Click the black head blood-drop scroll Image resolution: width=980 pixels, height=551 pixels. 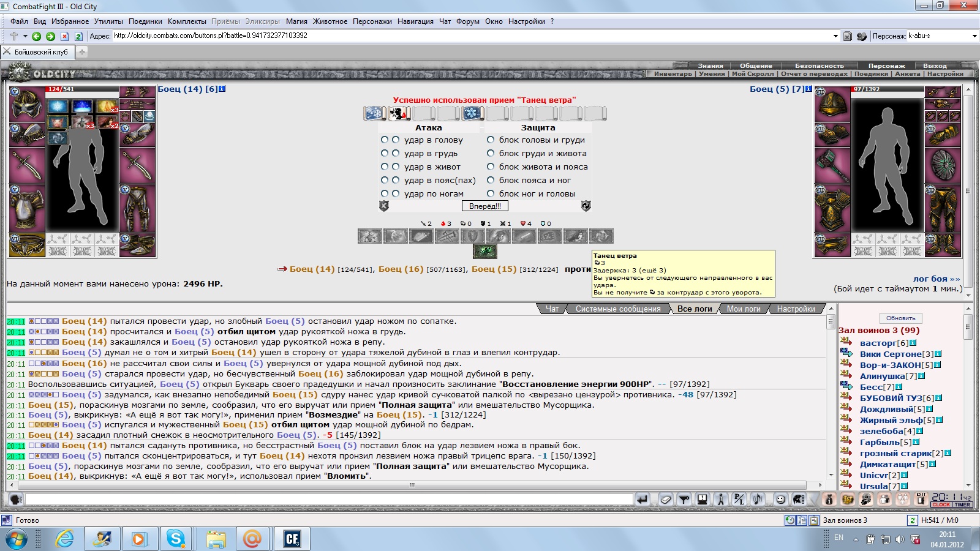click(x=399, y=113)
